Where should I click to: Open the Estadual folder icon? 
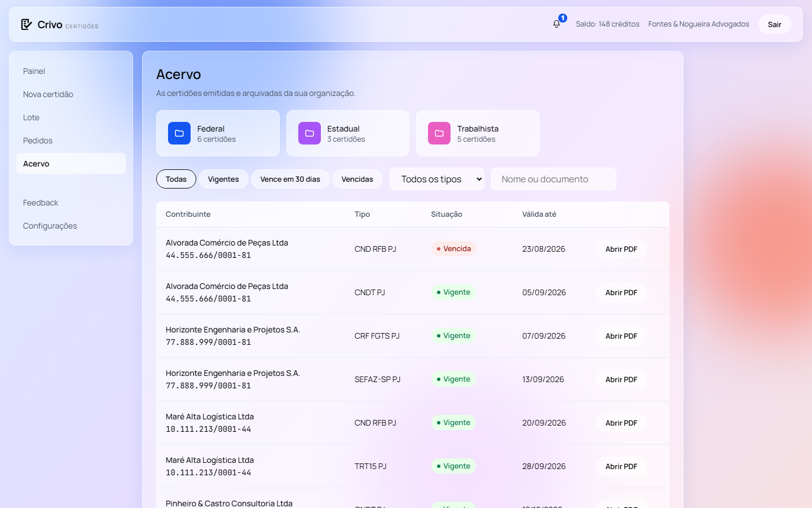click(x=310, y=133)
